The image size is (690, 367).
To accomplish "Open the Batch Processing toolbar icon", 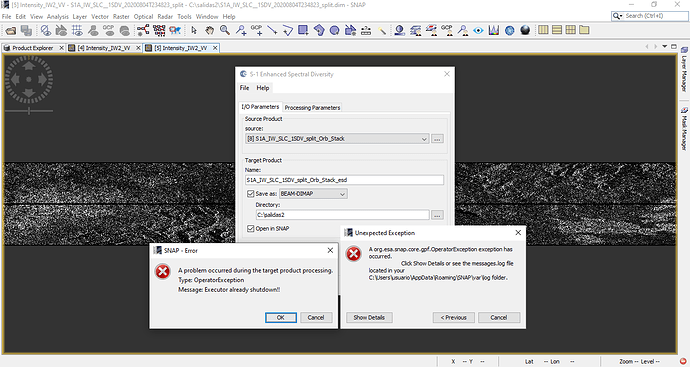I will coord(159,30).
